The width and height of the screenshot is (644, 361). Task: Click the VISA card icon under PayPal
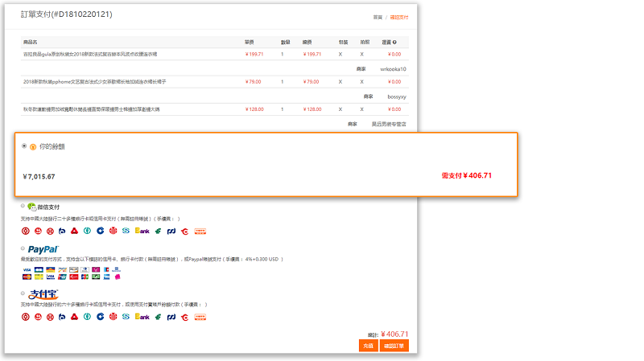(x=27, y=269)
